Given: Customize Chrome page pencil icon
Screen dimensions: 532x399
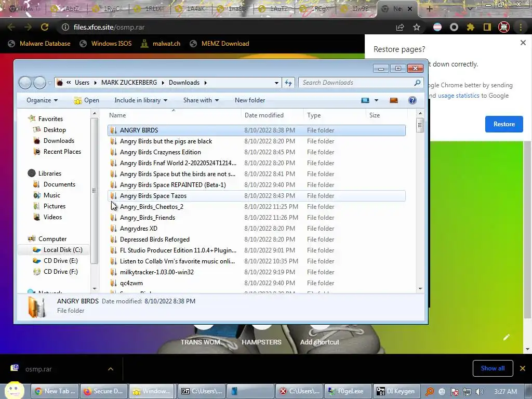Looking at the screenshot, I should click(x=506, y=337).
